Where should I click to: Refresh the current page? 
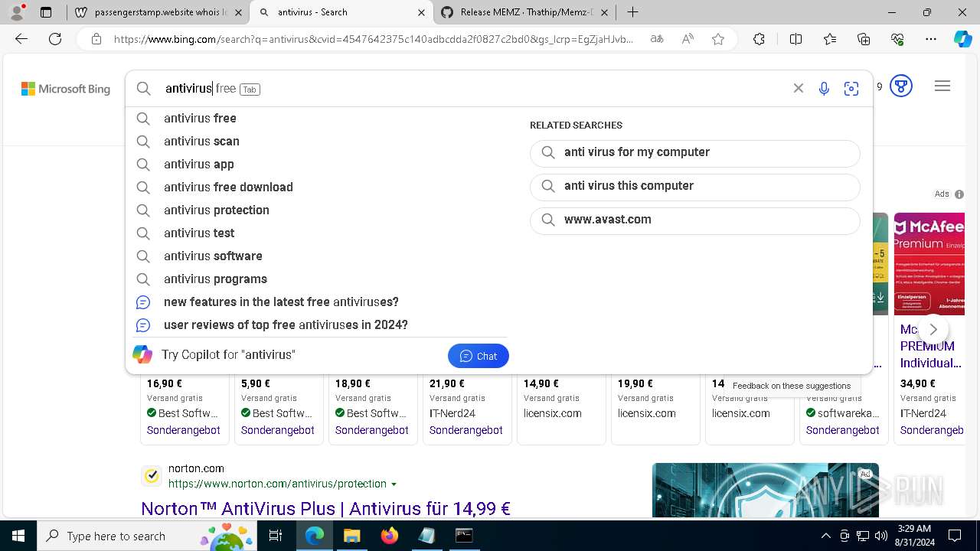(x=55, y=39)
